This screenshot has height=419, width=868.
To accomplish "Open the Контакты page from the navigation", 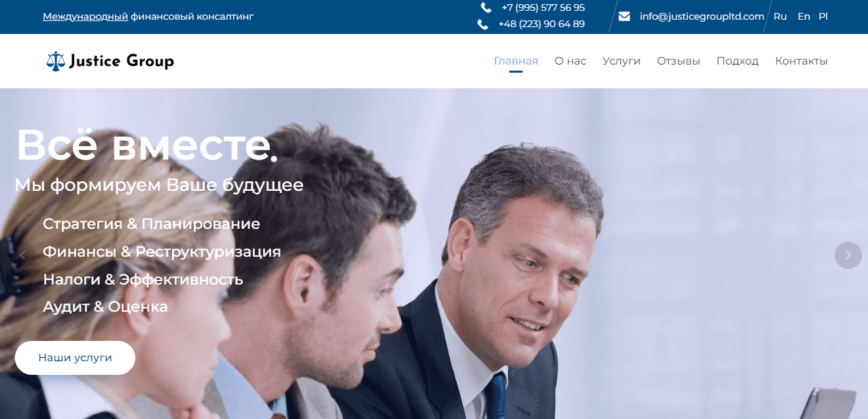I will click(801, 60).
